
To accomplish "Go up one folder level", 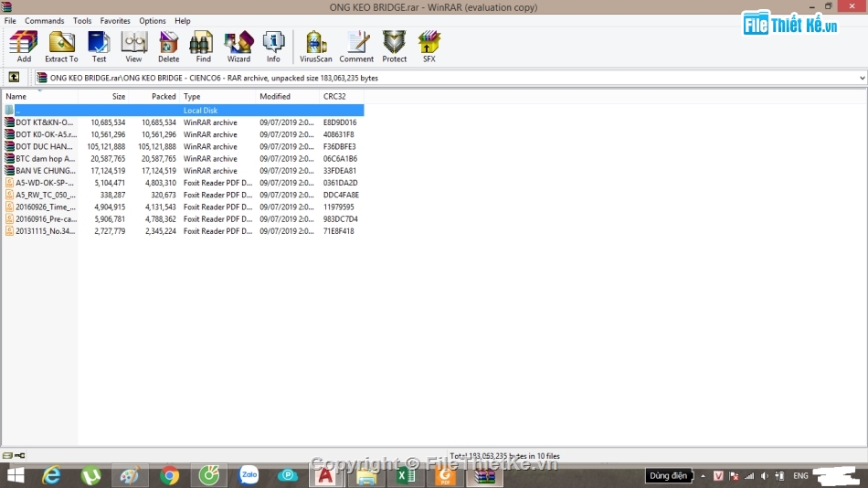I will click(14, 78).
